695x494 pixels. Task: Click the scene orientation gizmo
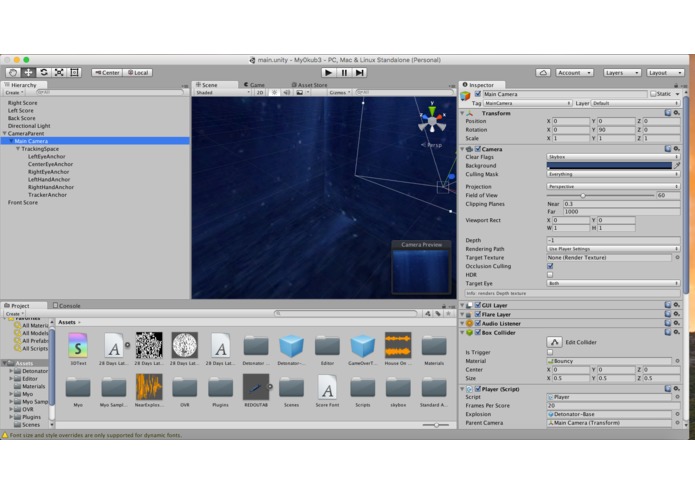click(432, 120)
